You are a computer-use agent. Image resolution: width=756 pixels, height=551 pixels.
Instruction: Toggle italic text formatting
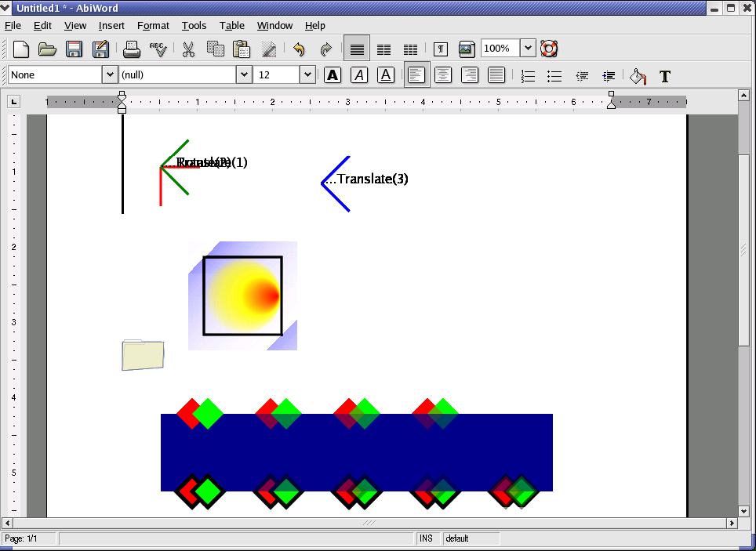pos(359,75)
